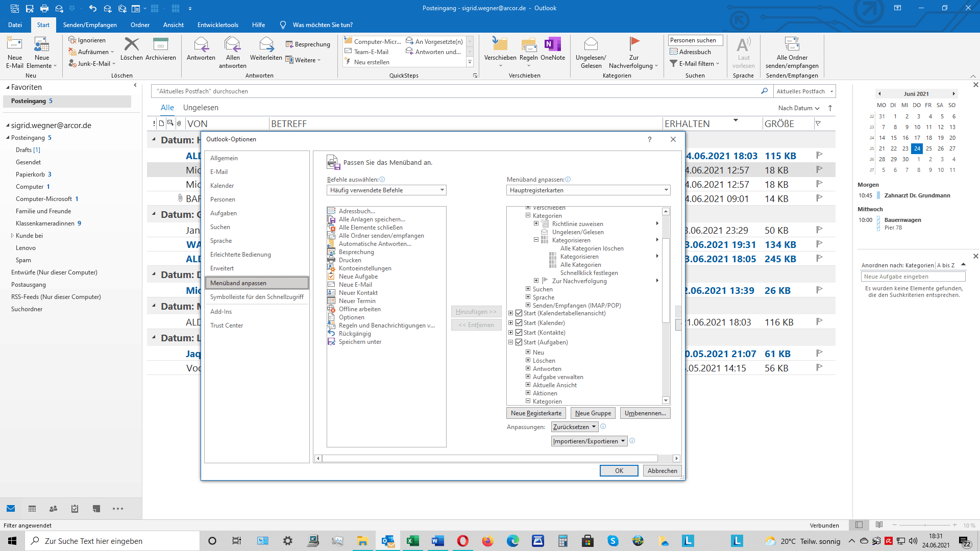Uncheck Start (Aufgaben) checkbox
This screenshot has width=980, height=551.
click(x=519, y=342)
